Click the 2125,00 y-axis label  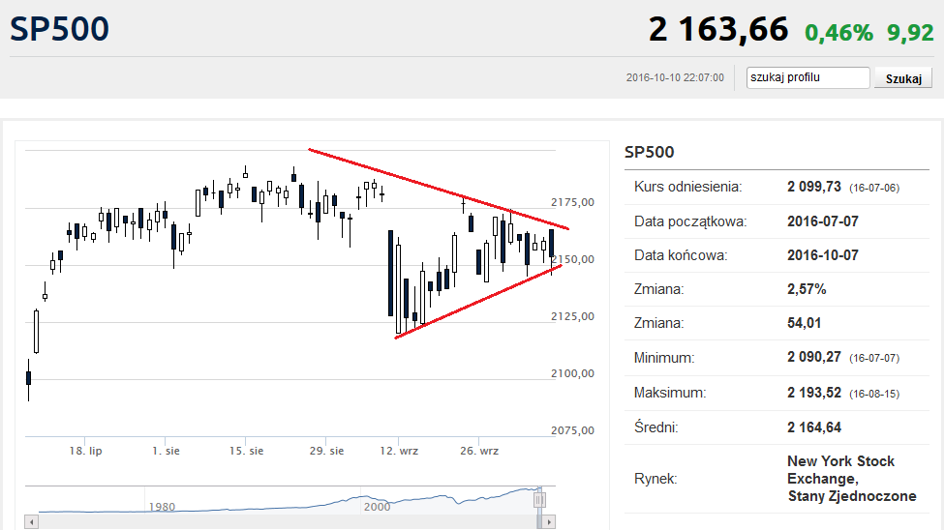pos(573,316)
